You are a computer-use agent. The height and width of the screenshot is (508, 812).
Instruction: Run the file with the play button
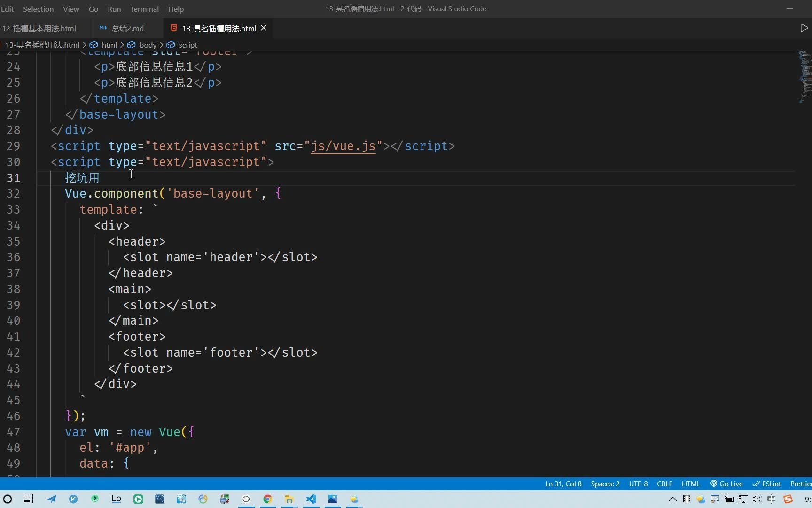tap(804, 28)
